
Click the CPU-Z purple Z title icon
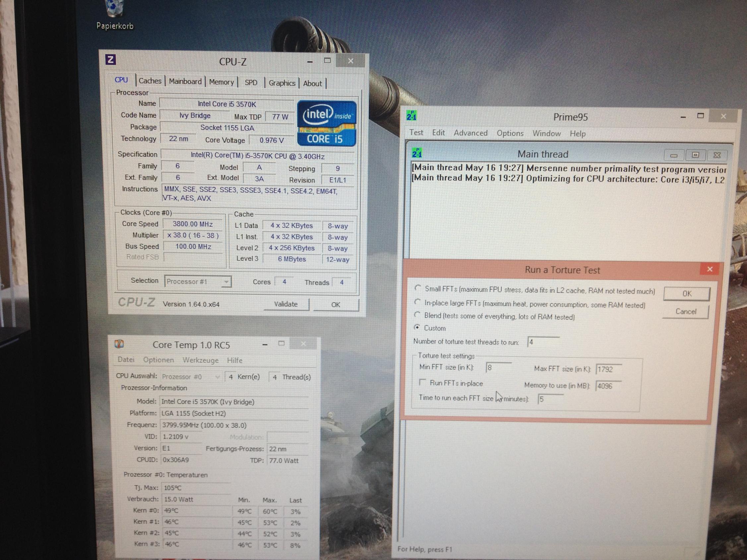pos(110,60)
